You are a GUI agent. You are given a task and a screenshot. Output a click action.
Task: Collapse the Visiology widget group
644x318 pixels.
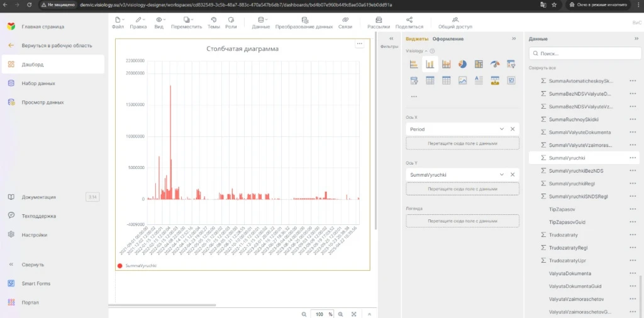(426, 51)
